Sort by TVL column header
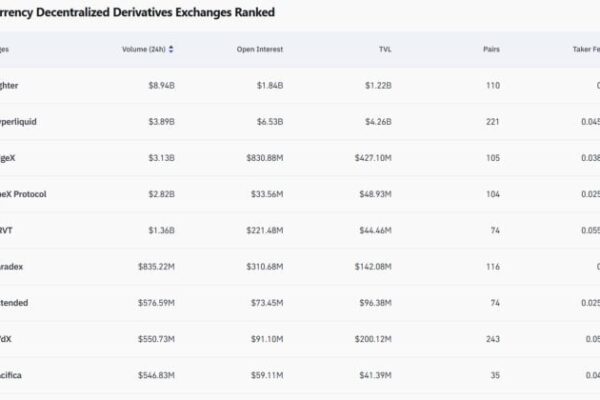The image size is (600, 400). (382, 49)
